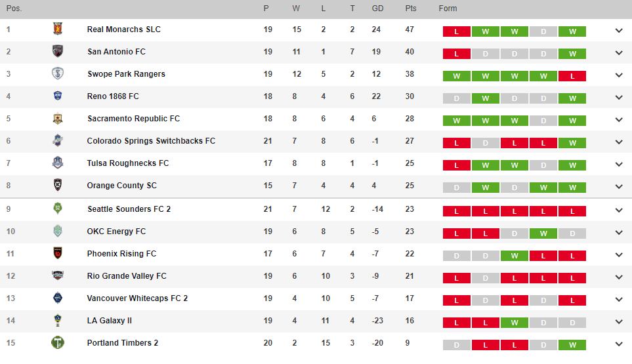The height and width of the screenshot is (364, 632).
Task: Expand the Vancouver Whitecaps FC 2 row
Action: 619,299
